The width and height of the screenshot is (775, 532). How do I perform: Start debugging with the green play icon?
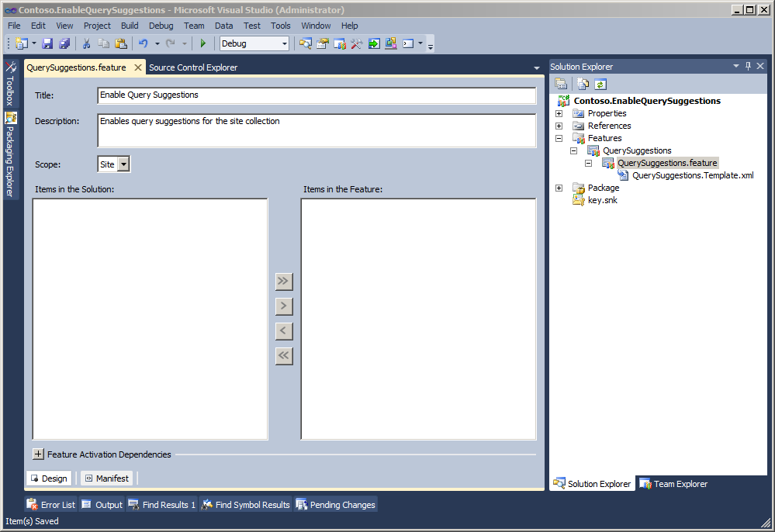click(202, 43)
